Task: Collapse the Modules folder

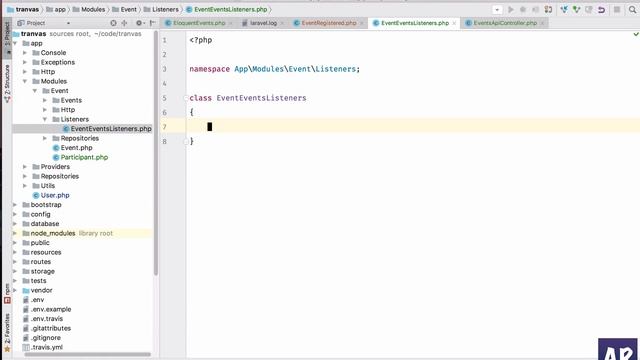Action: pyautogui.click(x=25, y=81)
